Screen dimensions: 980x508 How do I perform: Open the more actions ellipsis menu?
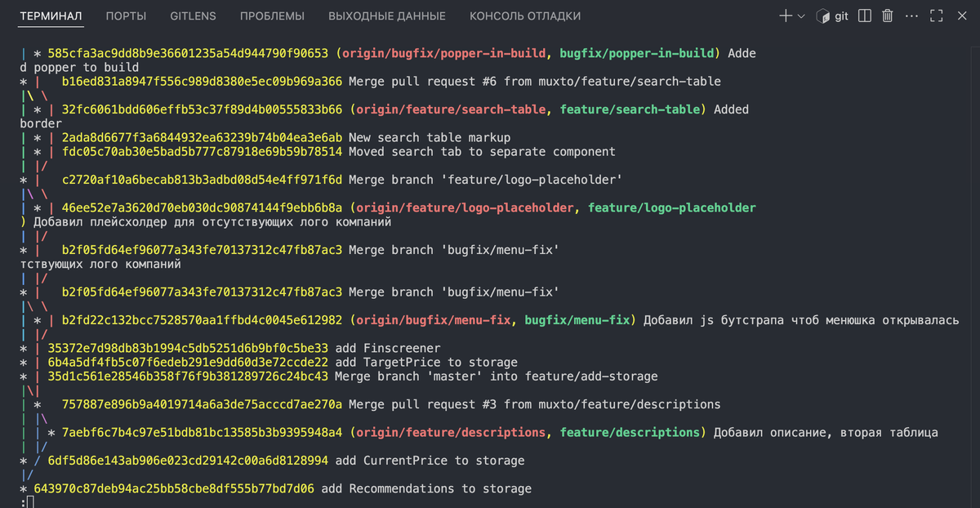(x=911, y=16)
